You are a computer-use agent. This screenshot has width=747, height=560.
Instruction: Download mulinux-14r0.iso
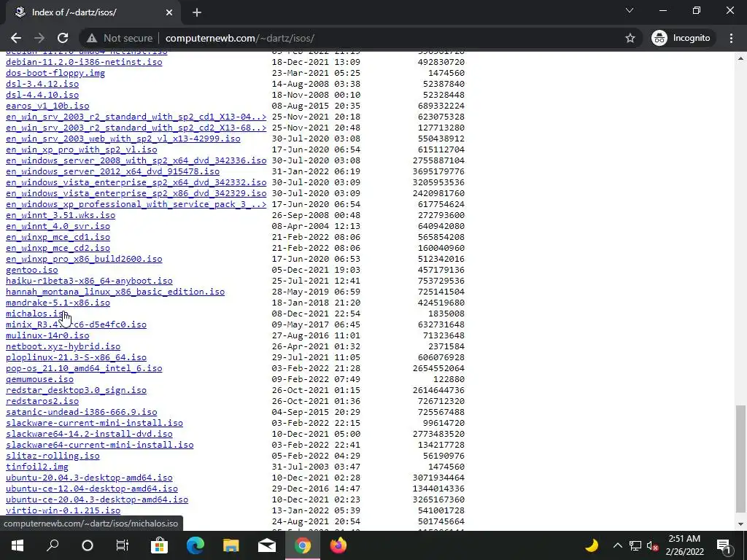(47, 335)
